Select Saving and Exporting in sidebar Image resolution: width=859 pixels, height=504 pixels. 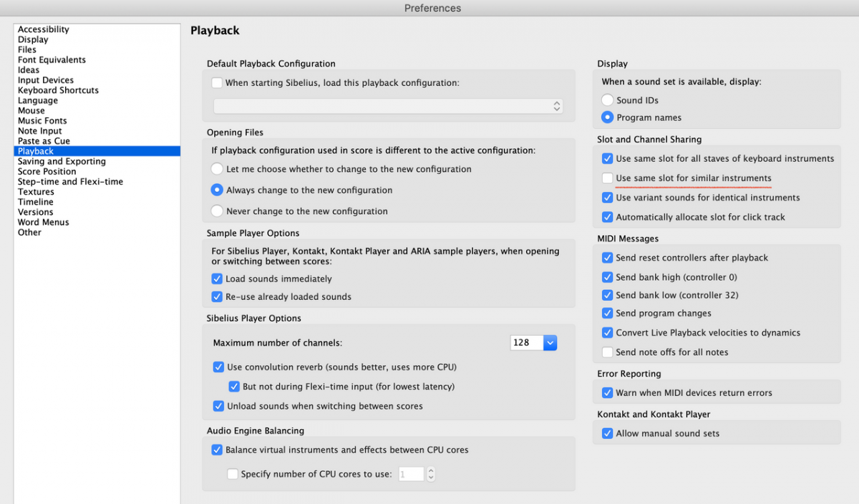point(62,161)
